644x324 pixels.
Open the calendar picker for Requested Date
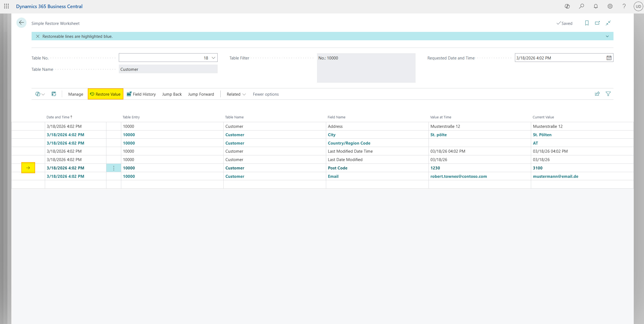[x=609, y=58]
